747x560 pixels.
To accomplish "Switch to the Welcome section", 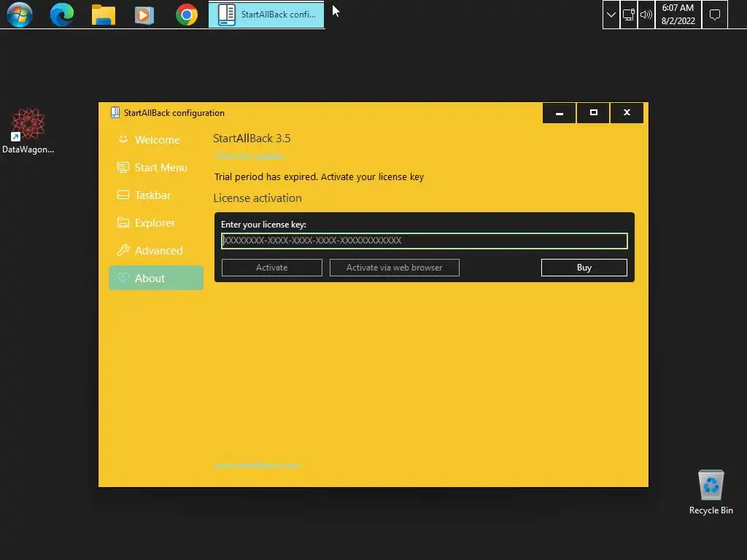I will pos(156,139).
